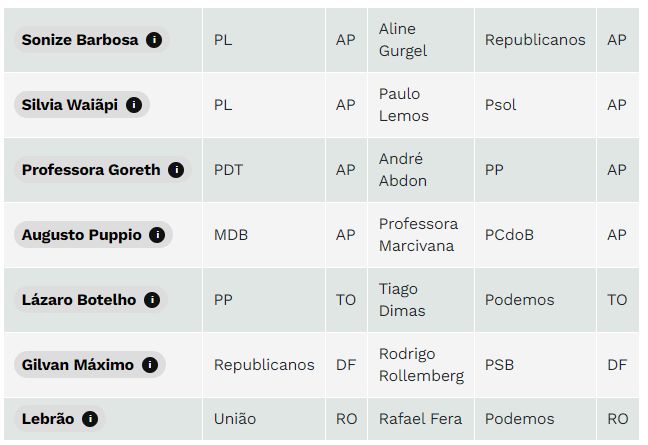The width and height of the screenshot is (648, 445).
Task: Show info for Professora Goreth
Action: (x=176, y=170)
